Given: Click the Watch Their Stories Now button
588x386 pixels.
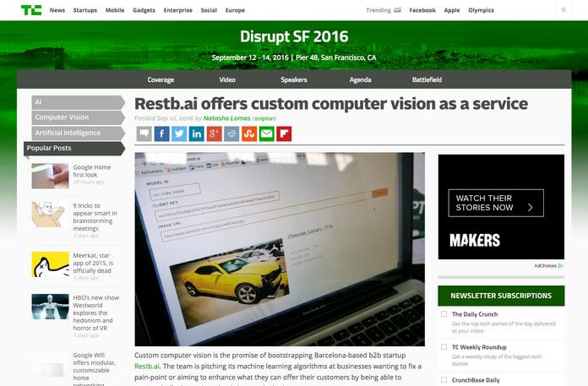Looking at the screenshot, I should [x=496, y=203].
